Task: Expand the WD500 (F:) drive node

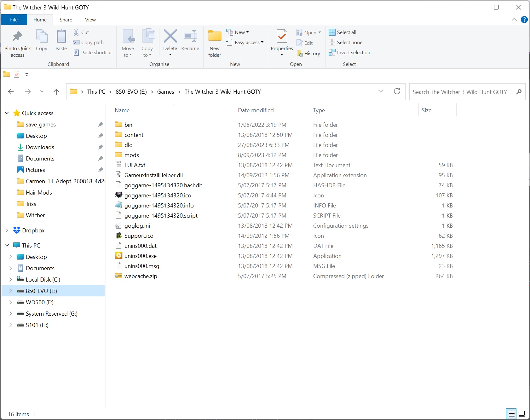Action: (10, 302)
